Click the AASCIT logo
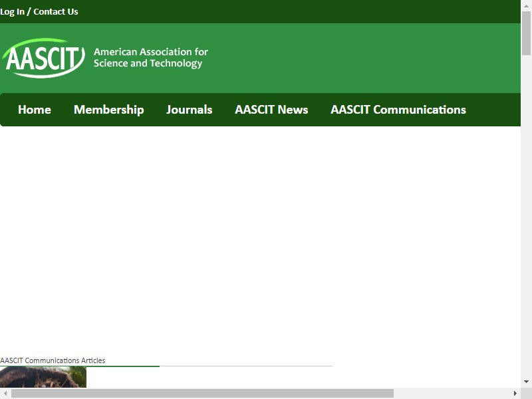This screenshot has width=532, height=399. point(43,58)
